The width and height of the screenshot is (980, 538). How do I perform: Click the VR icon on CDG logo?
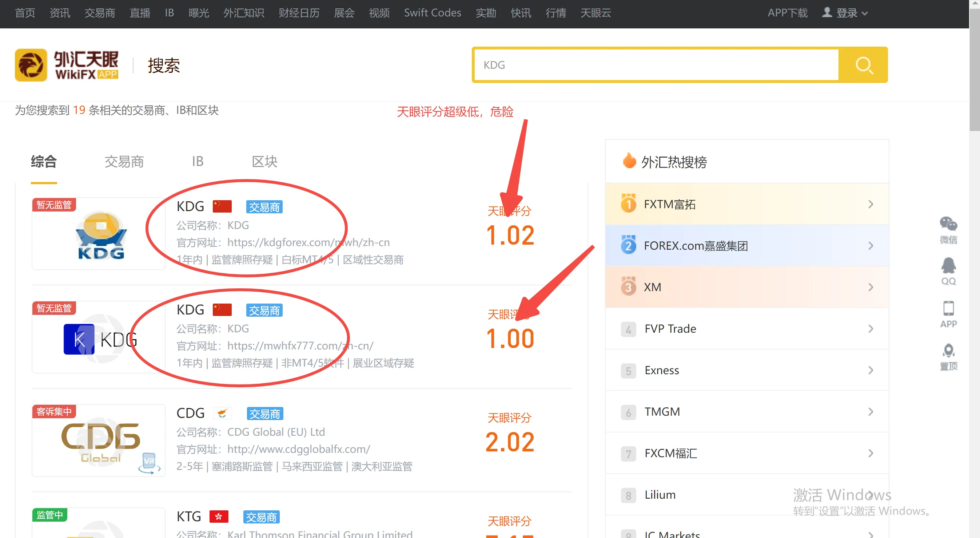(x=149, y=463)
